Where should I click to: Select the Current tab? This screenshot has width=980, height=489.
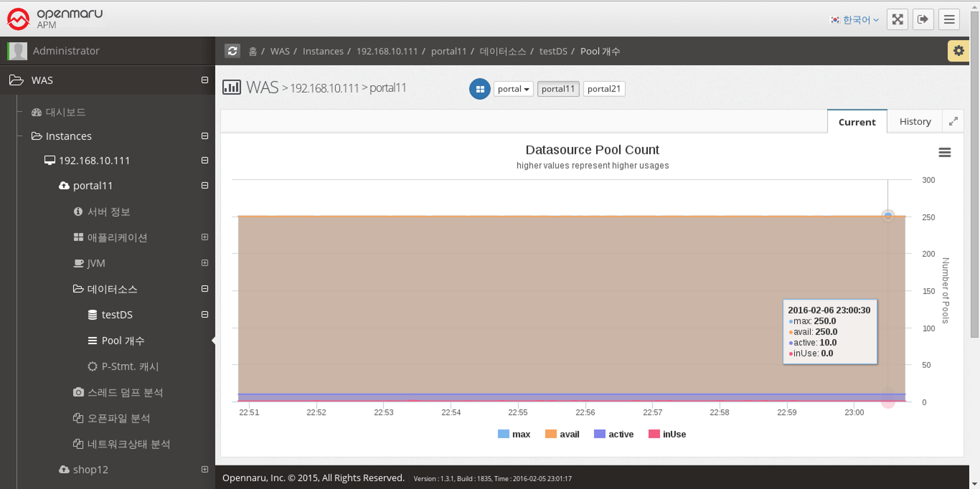click(x=857, y=122)
